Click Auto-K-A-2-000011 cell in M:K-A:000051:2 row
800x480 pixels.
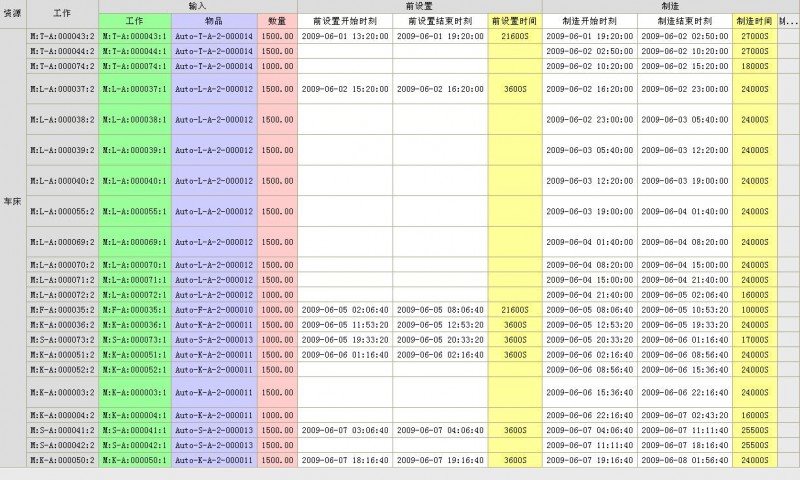point(214,355)
